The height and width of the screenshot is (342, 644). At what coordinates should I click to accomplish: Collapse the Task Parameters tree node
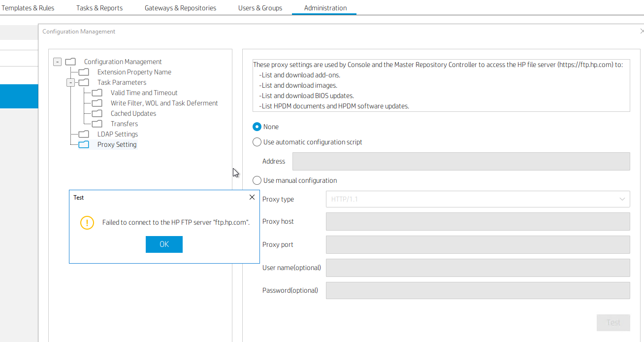click(70, 82)
